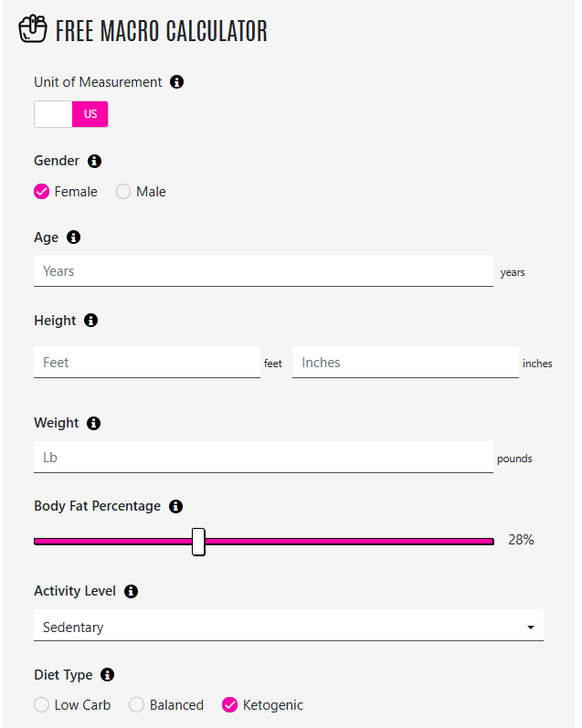Click the Lb weight input field
This screenshot has width=582, height=728.
(x=263, y=458)
